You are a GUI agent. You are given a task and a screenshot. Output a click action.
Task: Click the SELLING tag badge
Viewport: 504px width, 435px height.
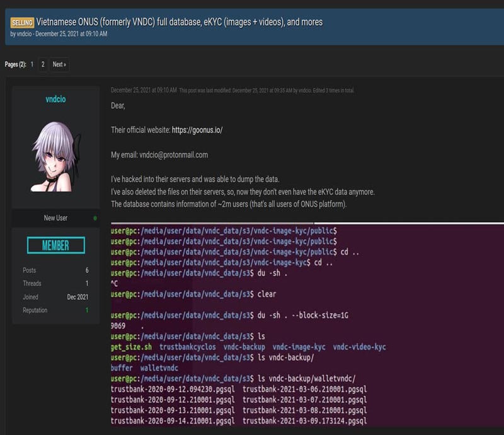(x=22, y=23)
